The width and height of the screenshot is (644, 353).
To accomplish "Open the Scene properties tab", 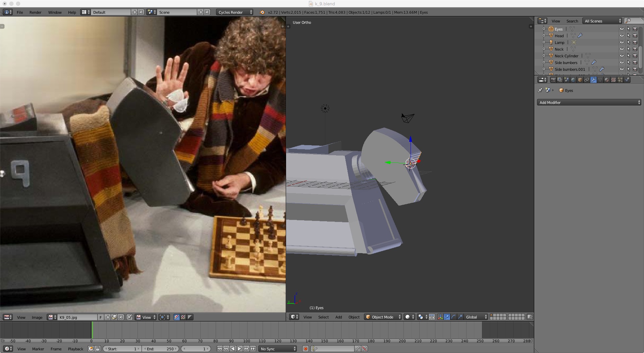I will 567,80.
